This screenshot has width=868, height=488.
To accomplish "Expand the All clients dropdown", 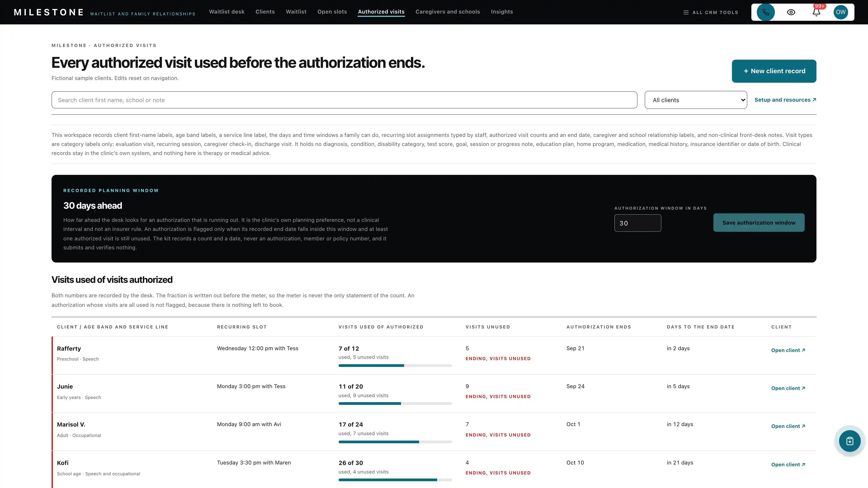I will point(696,100).
